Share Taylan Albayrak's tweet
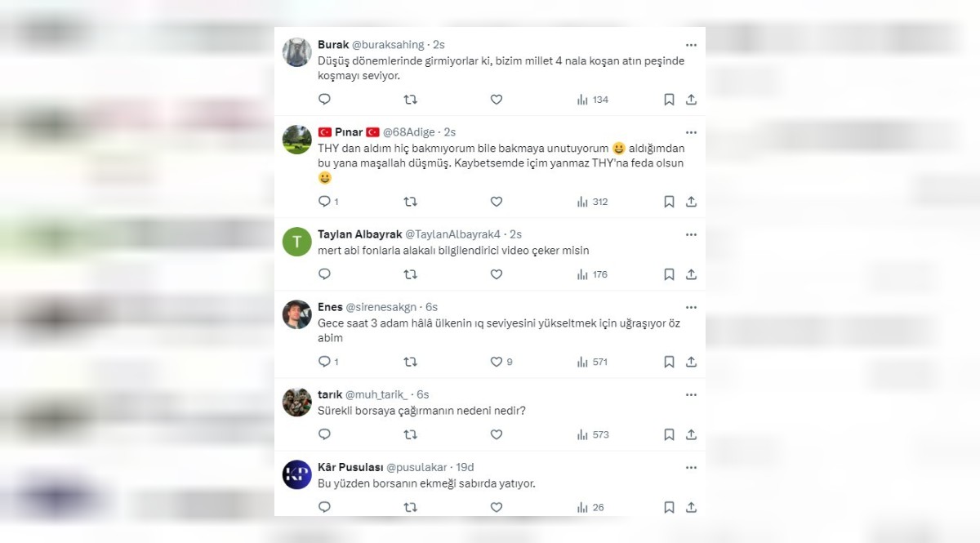The image size is (980, 543). (691, 274)
